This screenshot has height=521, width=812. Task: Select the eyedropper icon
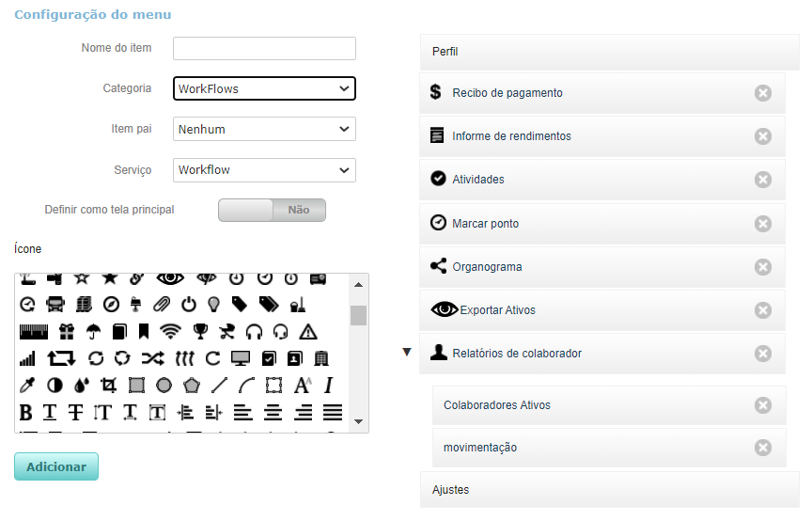pos(27,385)
